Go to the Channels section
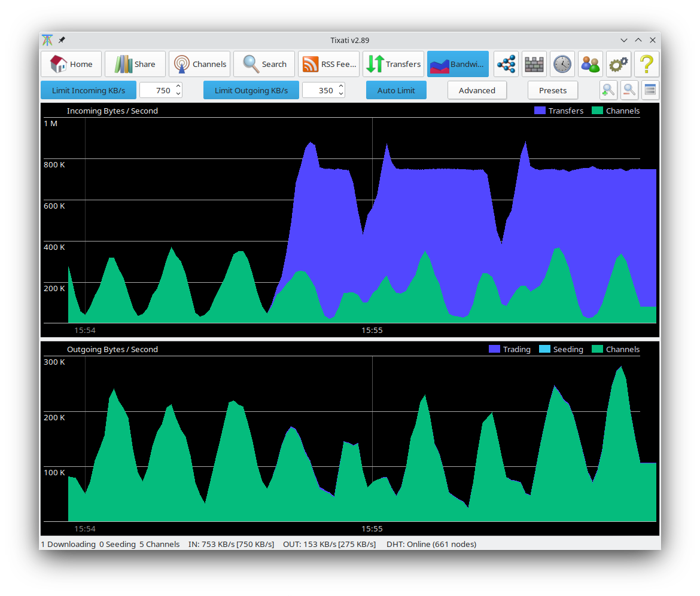 199,63
